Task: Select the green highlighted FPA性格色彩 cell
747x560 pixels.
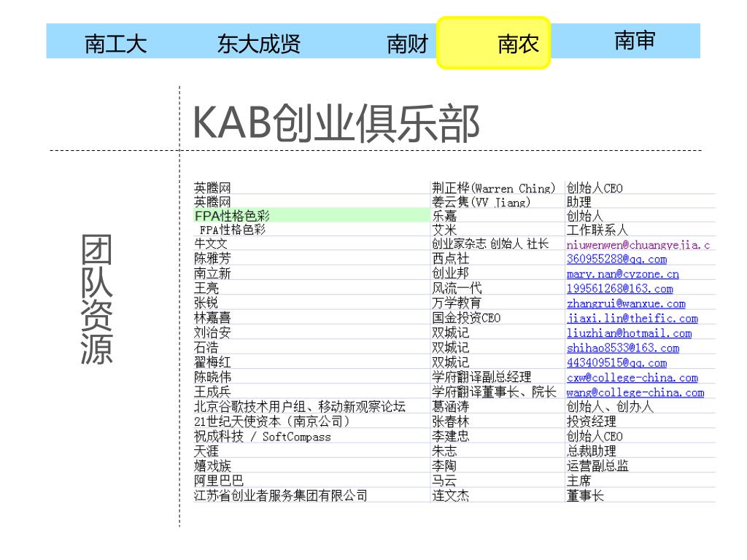Action: point(311,215)
